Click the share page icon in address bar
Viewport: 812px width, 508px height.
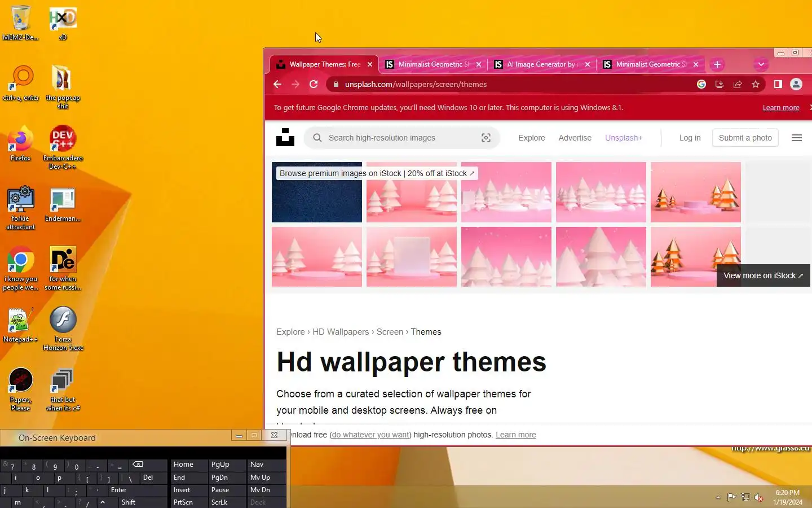(738, 84)
